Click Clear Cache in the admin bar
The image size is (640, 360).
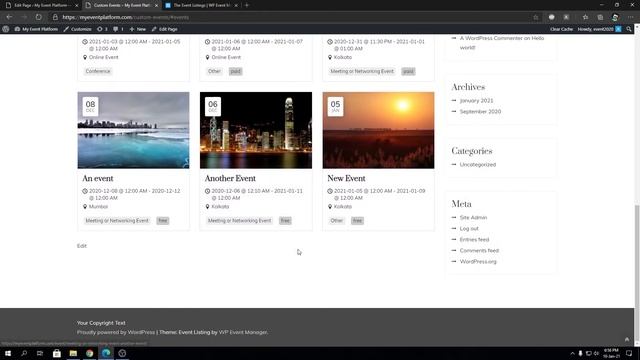561,29
